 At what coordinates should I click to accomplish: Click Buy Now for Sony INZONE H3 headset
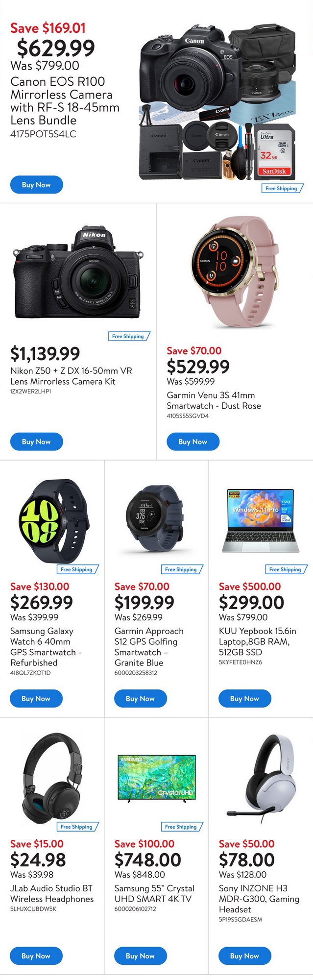coord(244,956)
